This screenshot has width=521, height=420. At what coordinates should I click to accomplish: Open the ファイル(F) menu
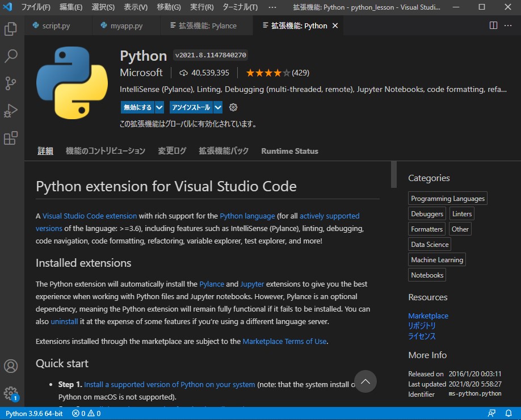coord(36,7)
